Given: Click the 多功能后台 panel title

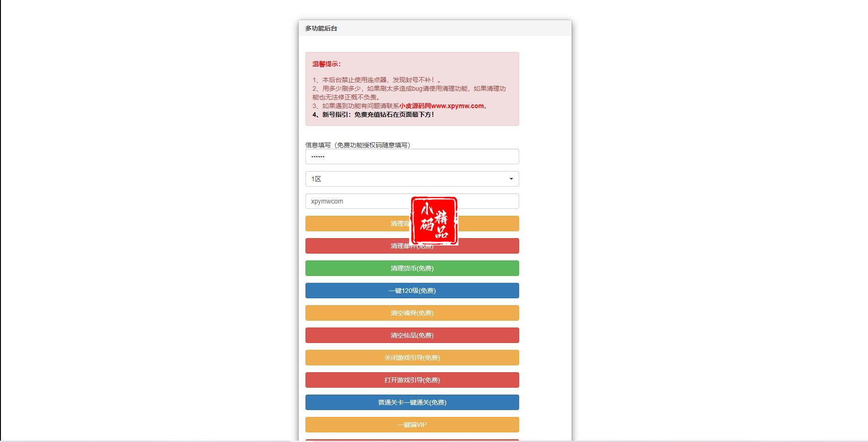Looking at the screenshot, I should coord(321,28).
